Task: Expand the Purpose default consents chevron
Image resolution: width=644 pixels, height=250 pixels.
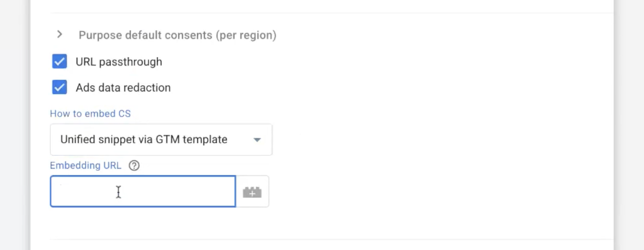Action: point(60,35)
